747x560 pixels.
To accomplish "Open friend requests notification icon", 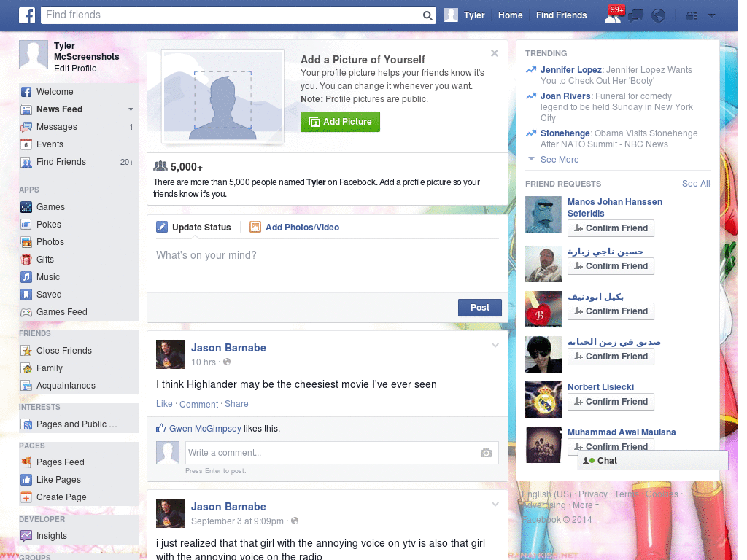I will 613,15.
